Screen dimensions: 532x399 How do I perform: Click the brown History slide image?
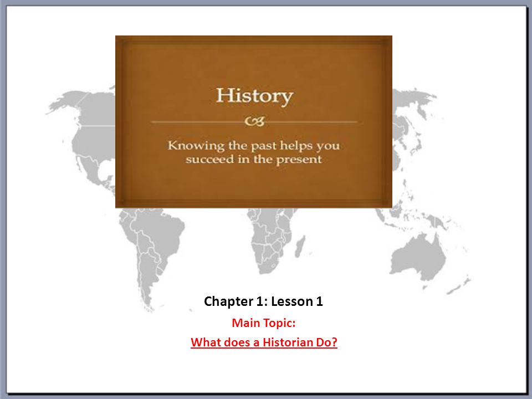pos(254,122)
